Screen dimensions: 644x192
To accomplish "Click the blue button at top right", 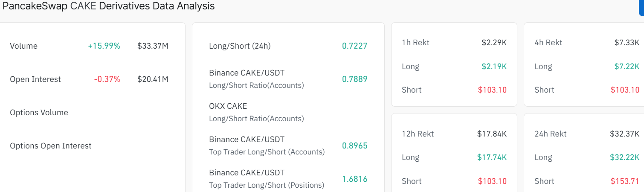I will (641, 8).
